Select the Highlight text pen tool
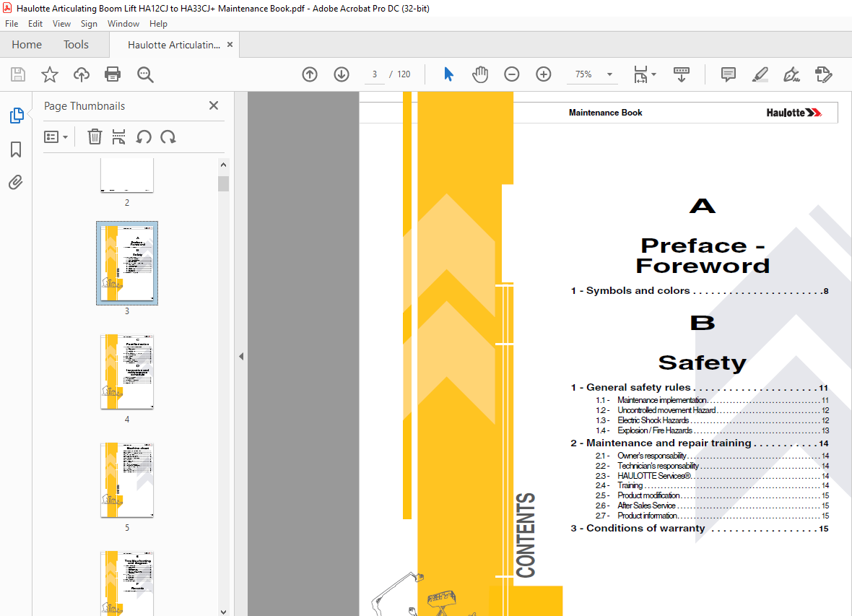The width and height of the screenshot is (852, 616). (x=760, y=74)
